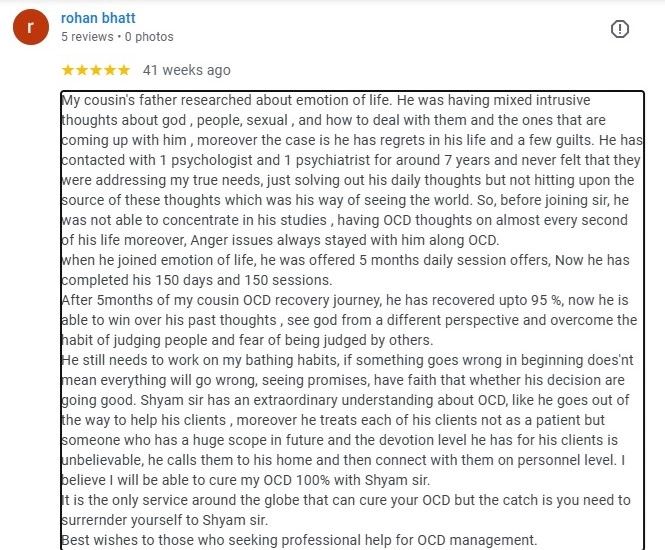The height and width of the screenshot is (550, 665).
Task: Click the line starting 'He still needs to work'
Action: (347, 360)
